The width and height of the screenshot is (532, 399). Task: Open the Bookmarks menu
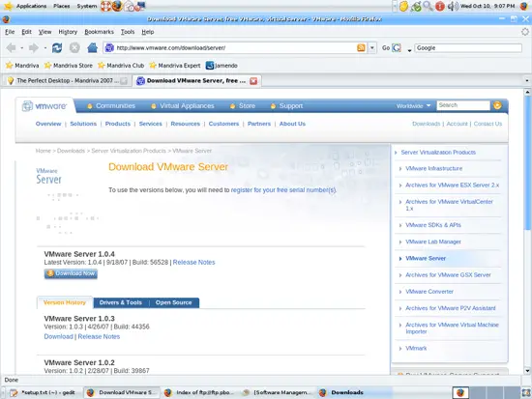99,32
